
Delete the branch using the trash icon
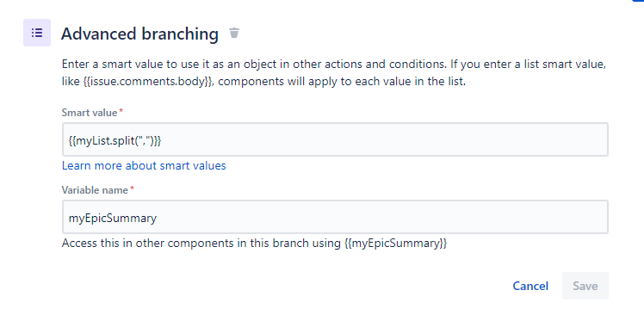pos(234,33)
